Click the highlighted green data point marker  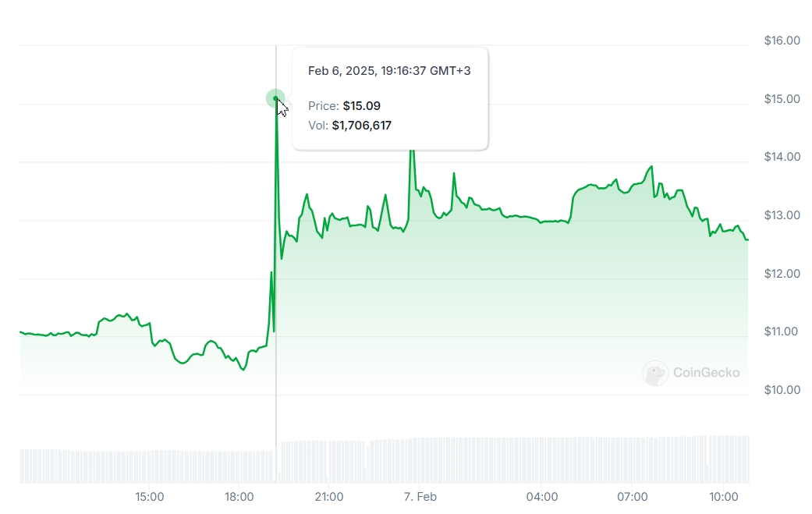pos(275,98)
